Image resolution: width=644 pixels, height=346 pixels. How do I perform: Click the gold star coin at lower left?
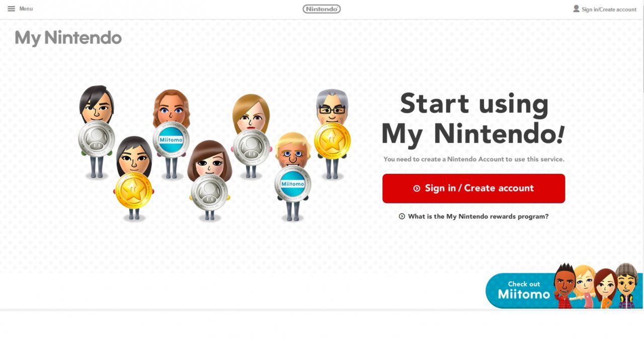pos(134,190)
